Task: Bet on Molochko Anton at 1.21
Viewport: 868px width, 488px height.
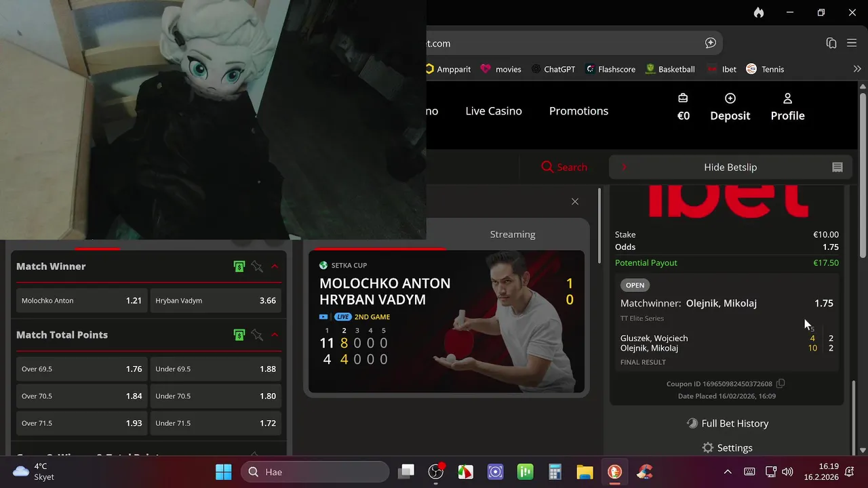Action: click(81, 300)
